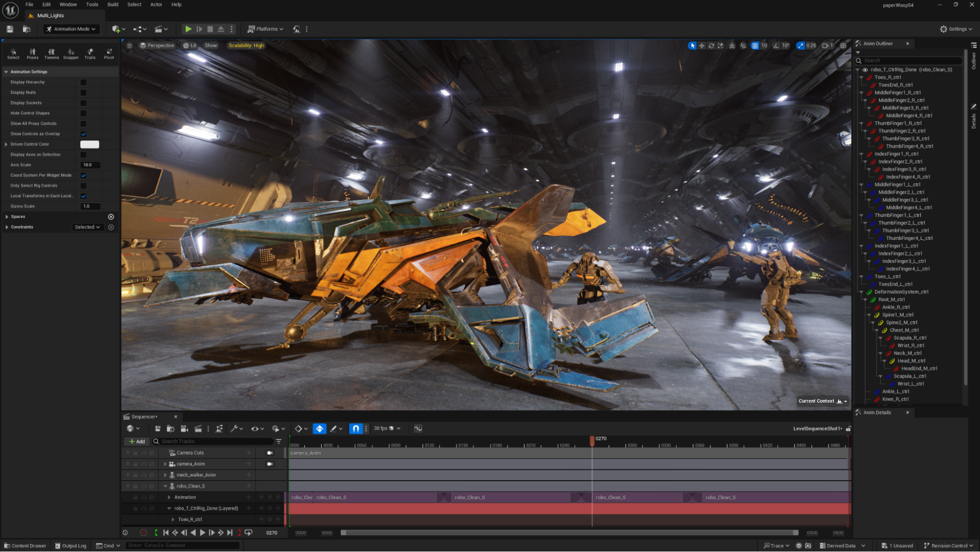Select the Trails tool

point(90,53)
